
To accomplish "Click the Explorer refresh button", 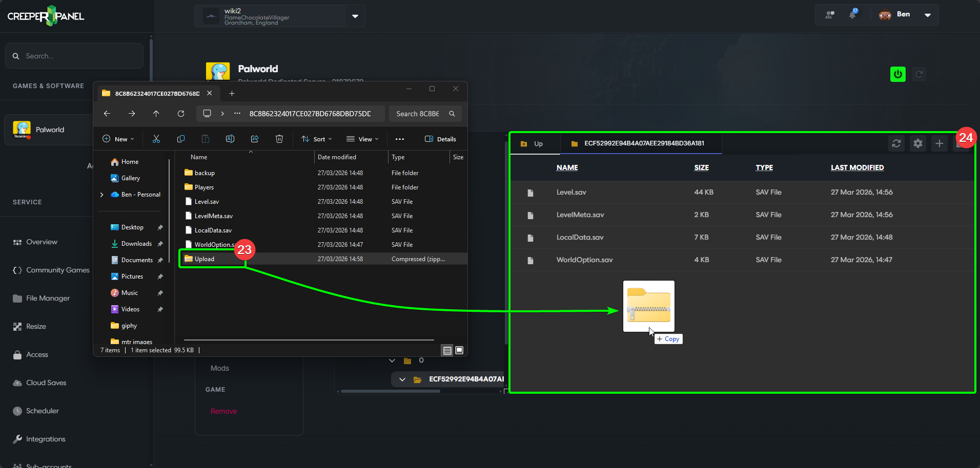I will [x=181, y=114].
